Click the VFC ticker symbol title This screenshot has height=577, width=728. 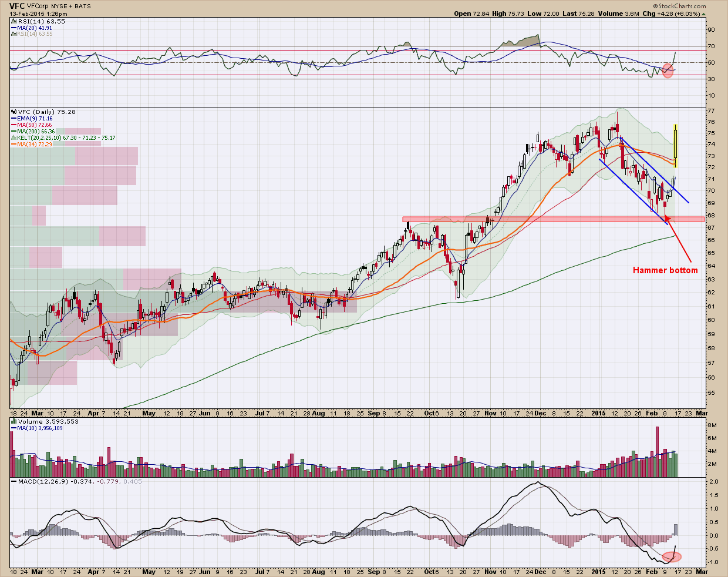pos(17,5)
